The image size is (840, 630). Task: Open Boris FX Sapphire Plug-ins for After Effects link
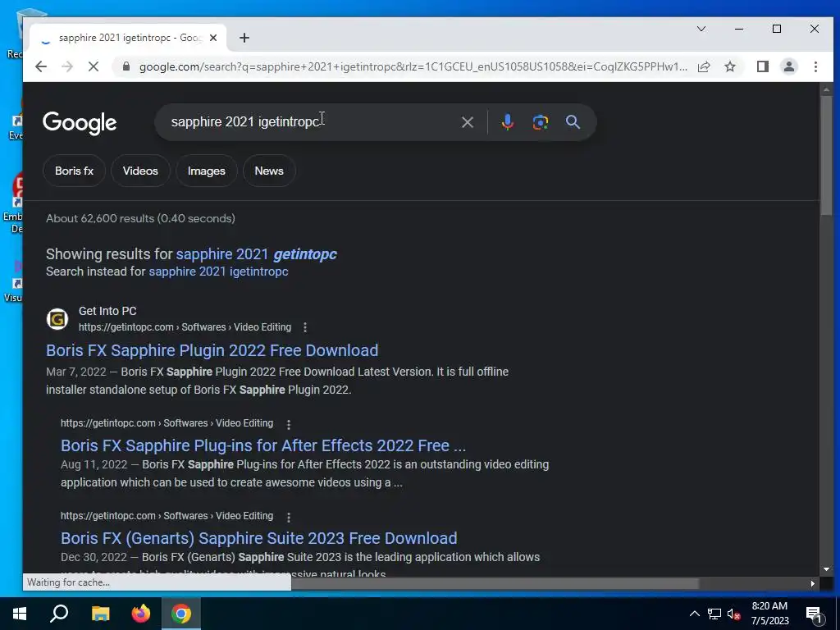coord(263,445)
